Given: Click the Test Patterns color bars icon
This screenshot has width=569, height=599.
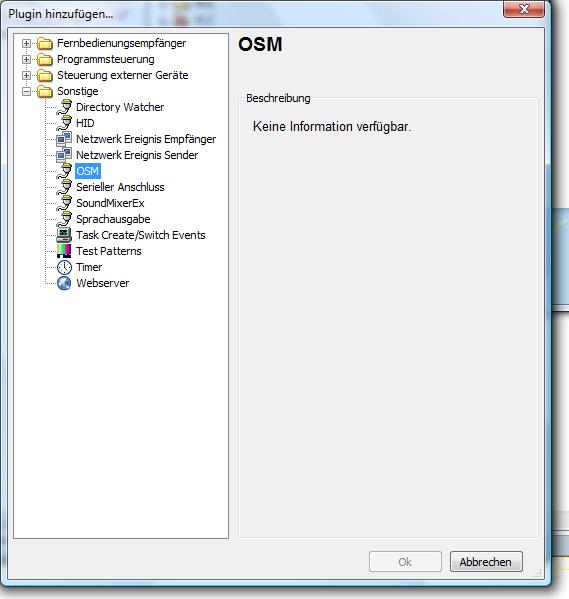Looking at the screenshot, I should tap(64, 251).
